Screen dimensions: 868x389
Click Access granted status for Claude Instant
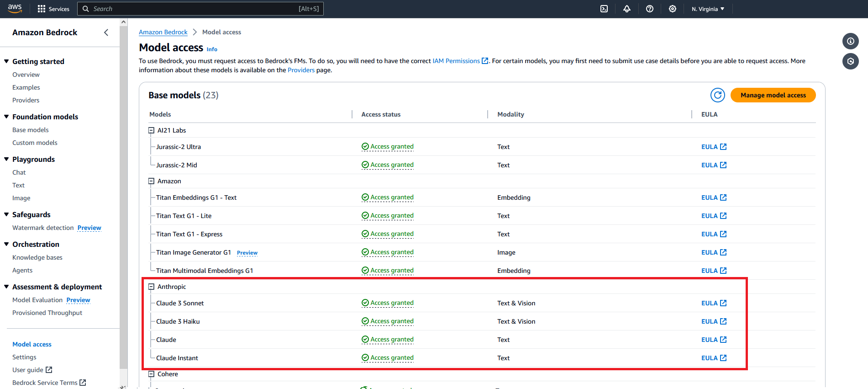pos(388,358)
